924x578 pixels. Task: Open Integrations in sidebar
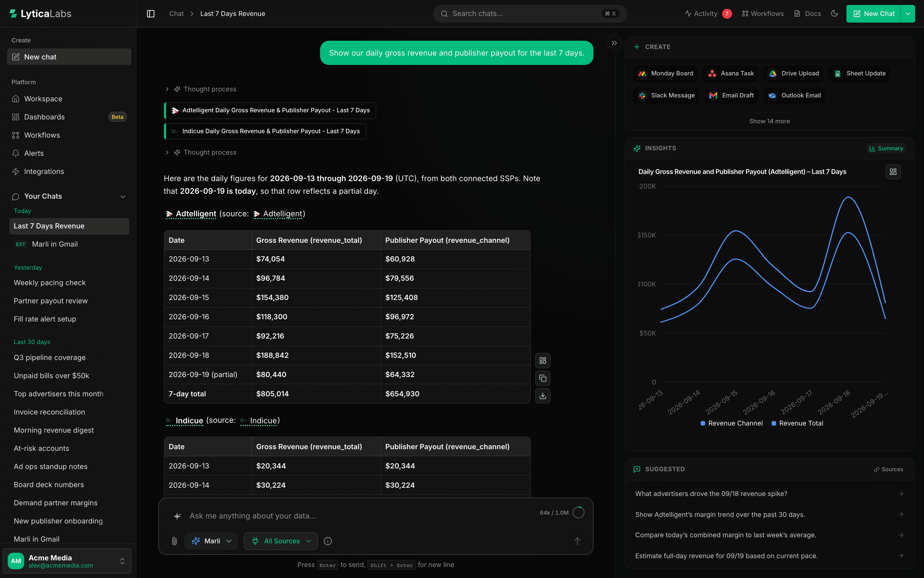(69, 172)
